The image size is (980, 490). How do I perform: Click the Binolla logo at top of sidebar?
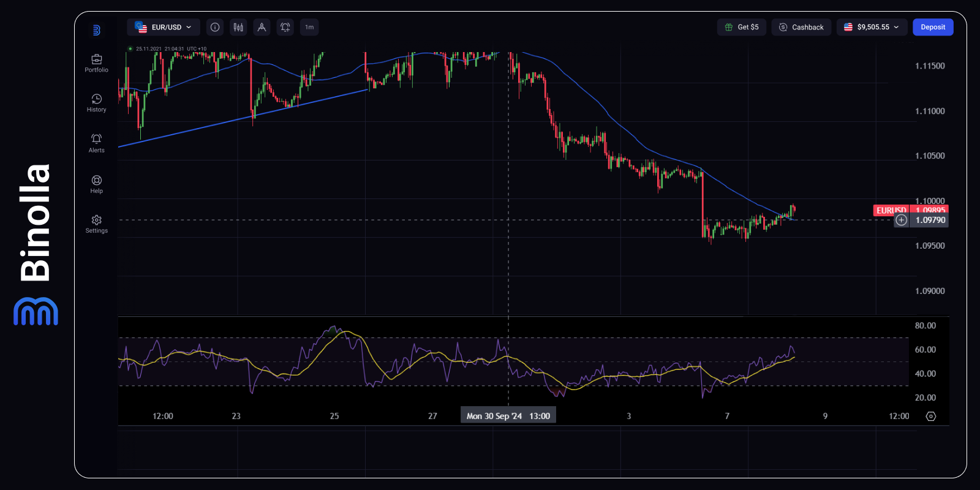(96, 30)
